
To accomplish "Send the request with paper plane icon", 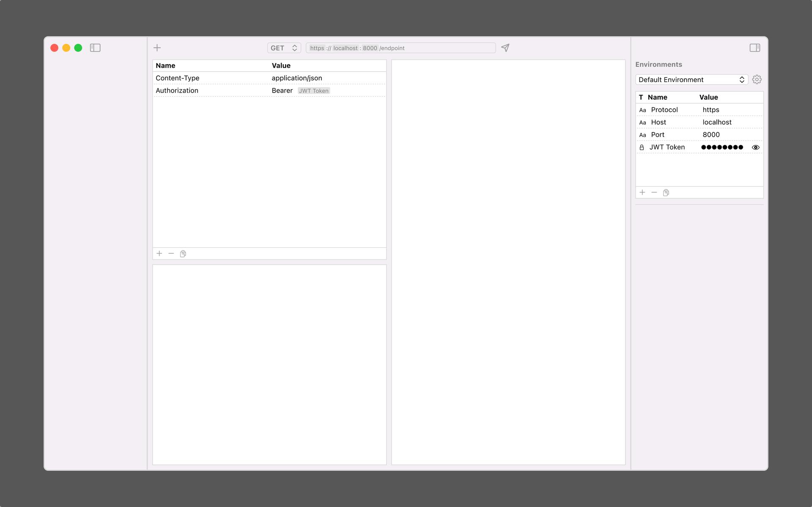I will tap(505, 48).
